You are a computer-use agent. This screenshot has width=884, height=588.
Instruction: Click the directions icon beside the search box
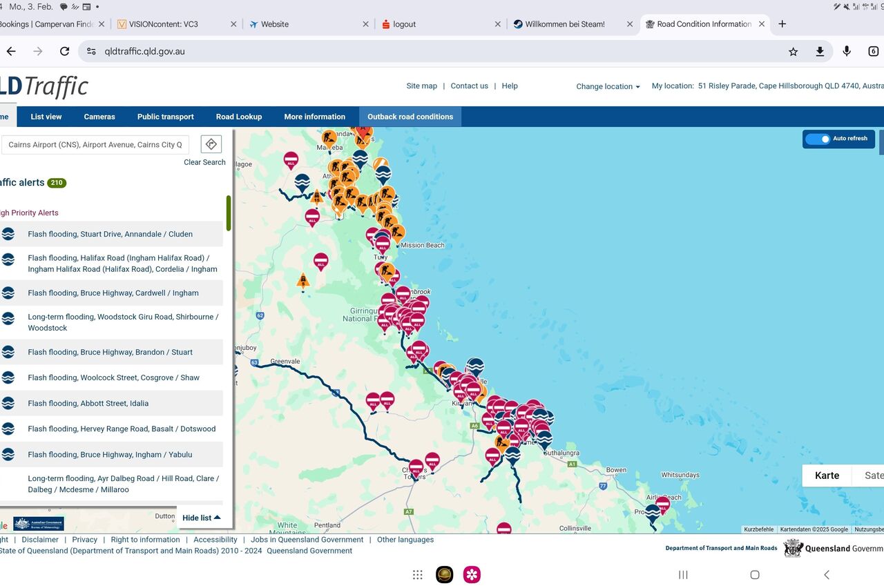point(211,144)
